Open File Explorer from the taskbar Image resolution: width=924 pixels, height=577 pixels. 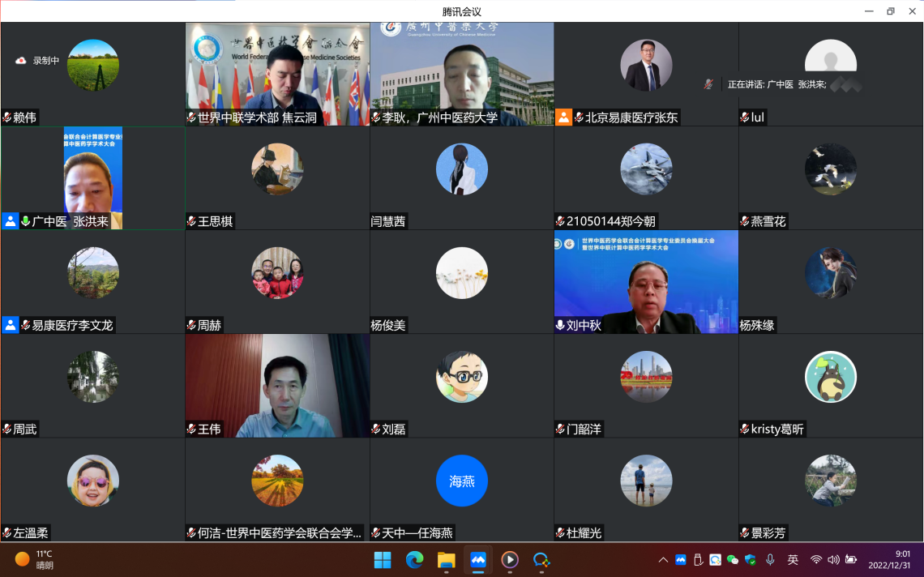point(446,560)
